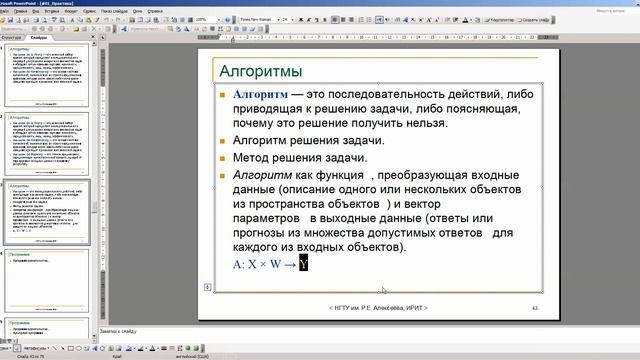Click the Line Style icon in drawing toolbar

pos(164,348)
